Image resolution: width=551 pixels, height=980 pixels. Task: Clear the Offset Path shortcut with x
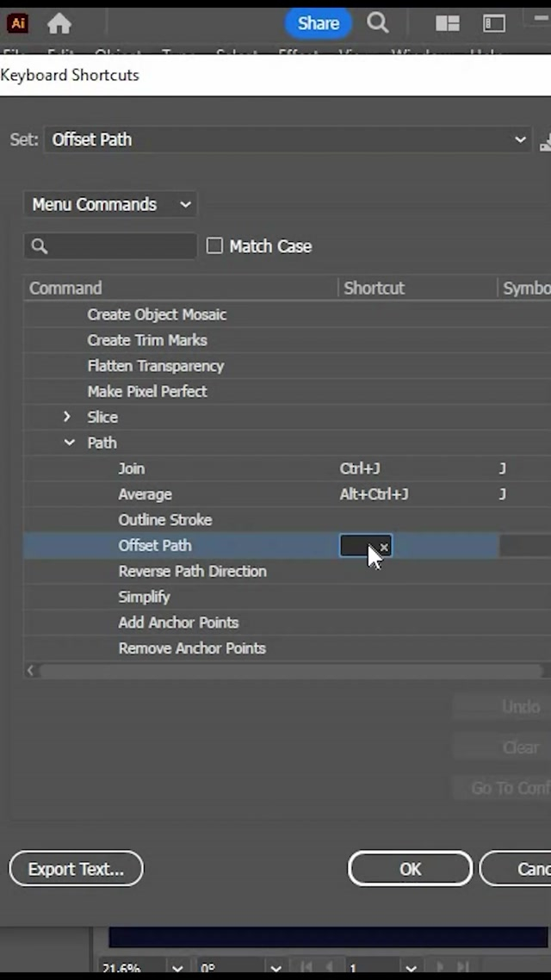pyautogui.click(x=384, y=547)
